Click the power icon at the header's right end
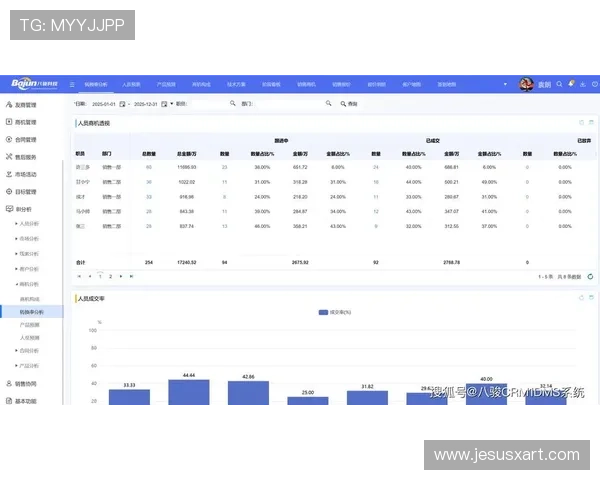The width and height of the screenshot is (600, 480). 593,85
